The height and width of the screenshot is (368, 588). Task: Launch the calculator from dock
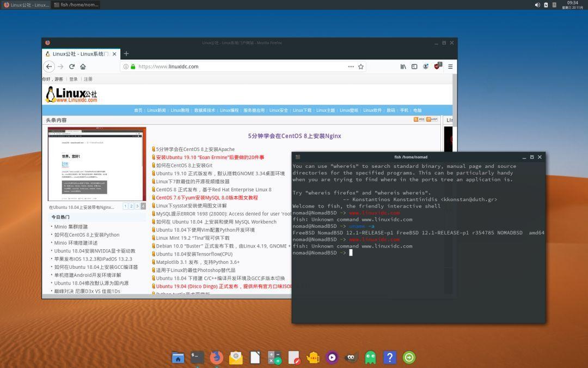274,357
